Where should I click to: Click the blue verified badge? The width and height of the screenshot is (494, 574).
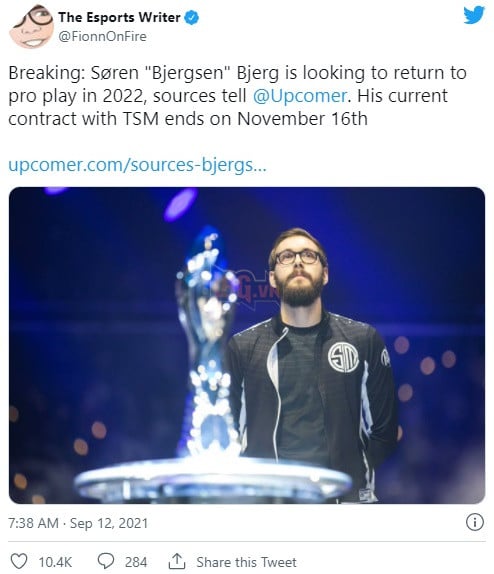tap(192, 18)
